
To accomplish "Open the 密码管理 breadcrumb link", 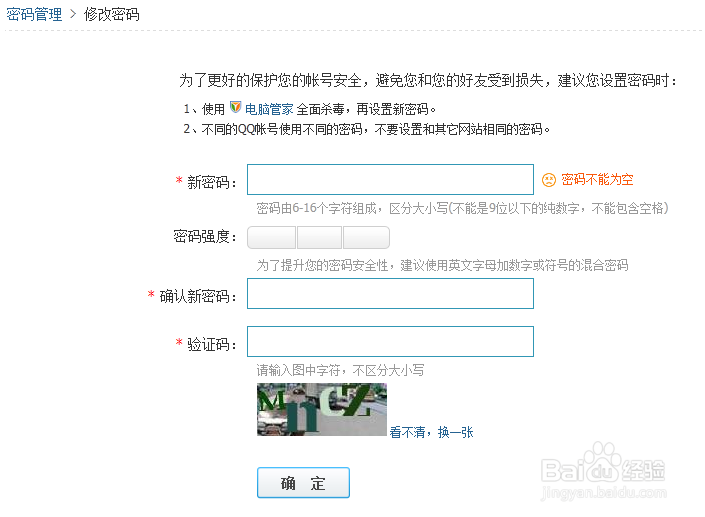I will (34, 14).
